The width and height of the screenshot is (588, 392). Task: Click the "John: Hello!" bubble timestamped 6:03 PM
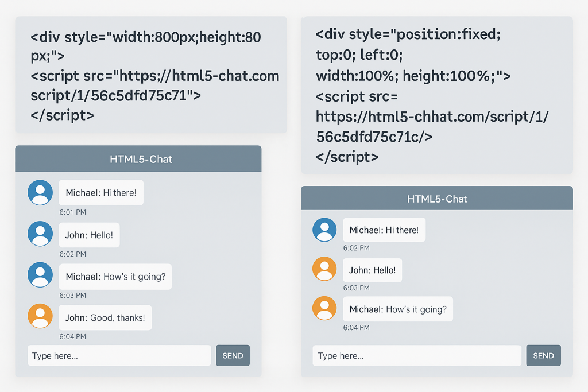(372, 270)
